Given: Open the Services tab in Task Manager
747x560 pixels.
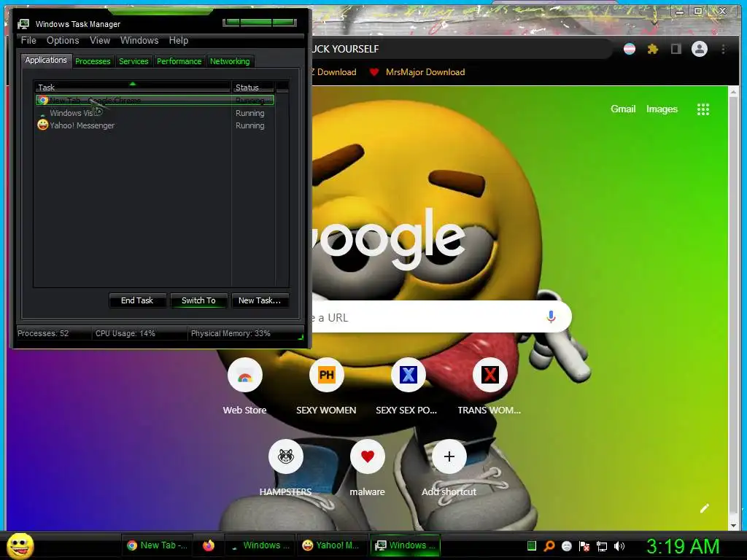Looking at the screenshot, I should (133, 61).
